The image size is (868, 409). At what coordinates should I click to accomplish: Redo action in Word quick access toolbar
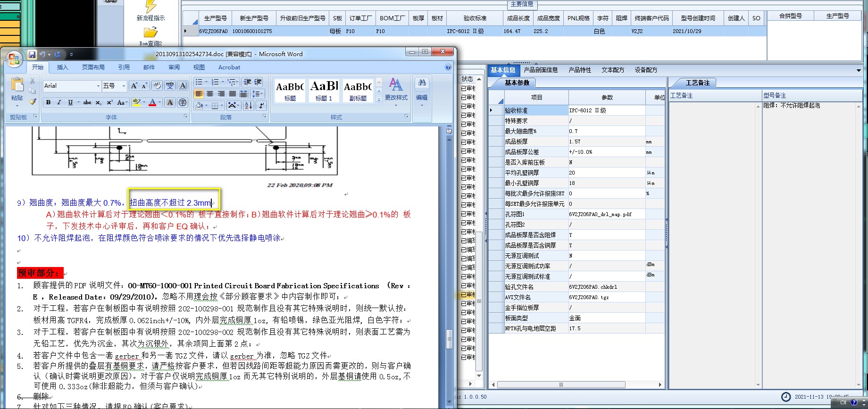58,54
